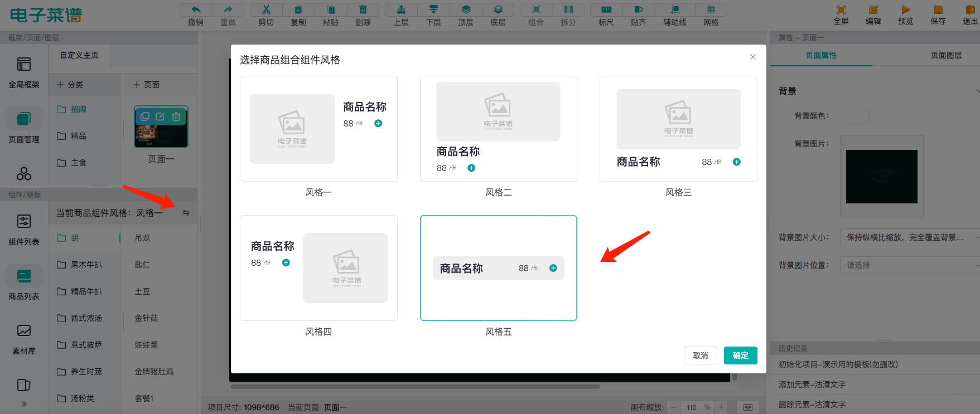Click the 剪切 scissors icon
This screenshot has width=980, height=414.
(266, 9)
